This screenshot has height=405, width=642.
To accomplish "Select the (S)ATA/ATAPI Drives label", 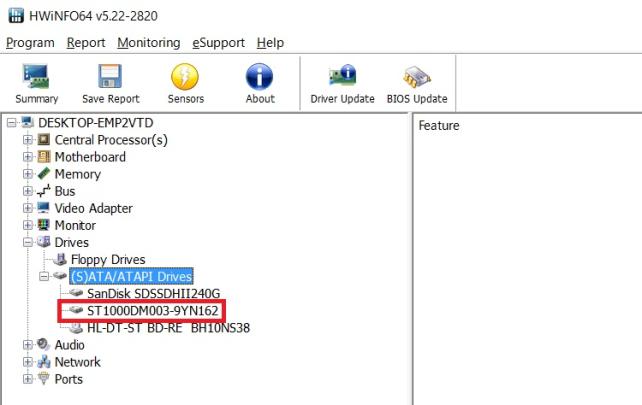I will (x=131, y=276).
